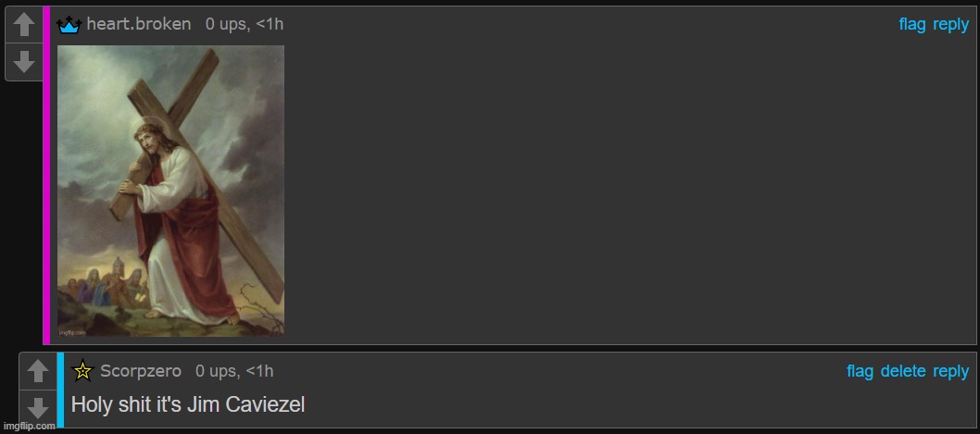Reply to Scorpzero's comment
This screenshot has height=434, width=980.
[x=950, y=371]
